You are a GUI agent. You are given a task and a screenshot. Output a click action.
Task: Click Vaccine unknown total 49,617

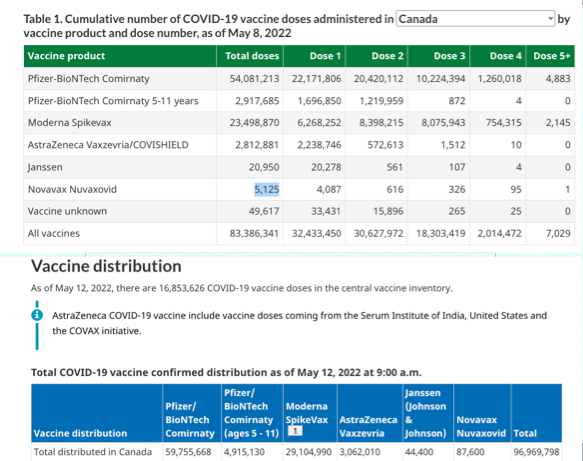pos(264,211)
